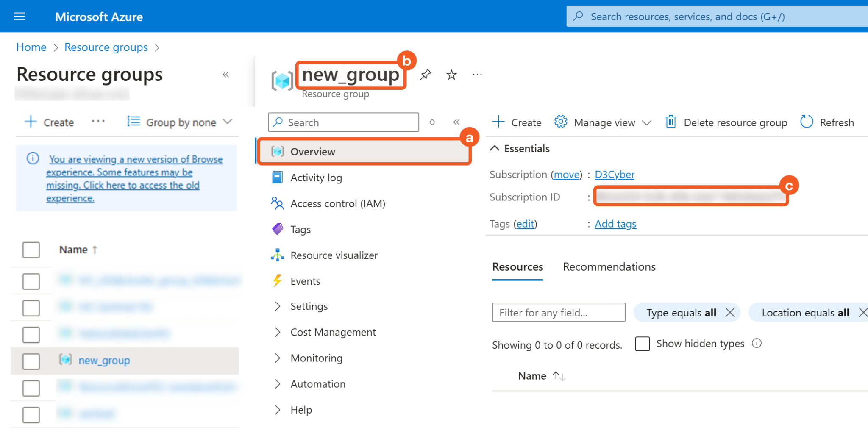Tick the new_group row checkbox
The width and height of the screenshot is (868, 433).
click(x=31, y=361)
